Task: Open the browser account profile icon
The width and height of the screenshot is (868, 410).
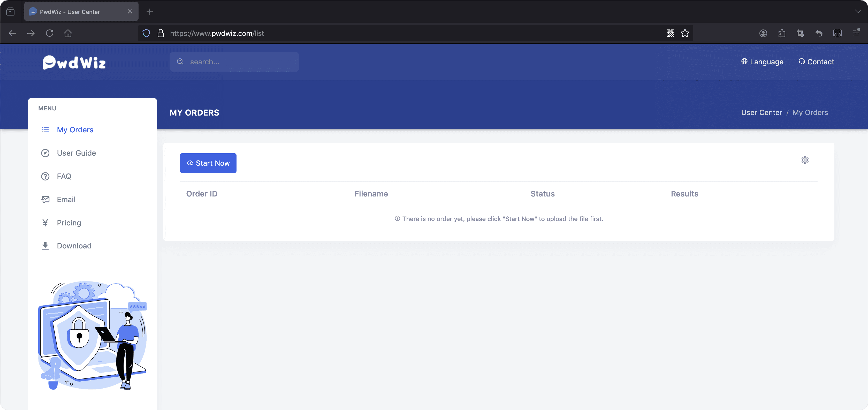Action: pos(763,33)
